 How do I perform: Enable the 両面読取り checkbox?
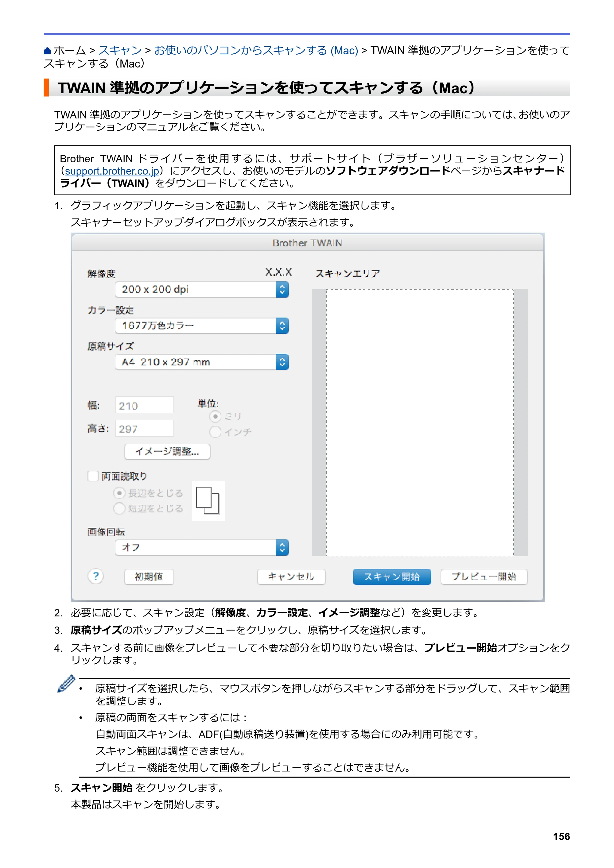93,476
